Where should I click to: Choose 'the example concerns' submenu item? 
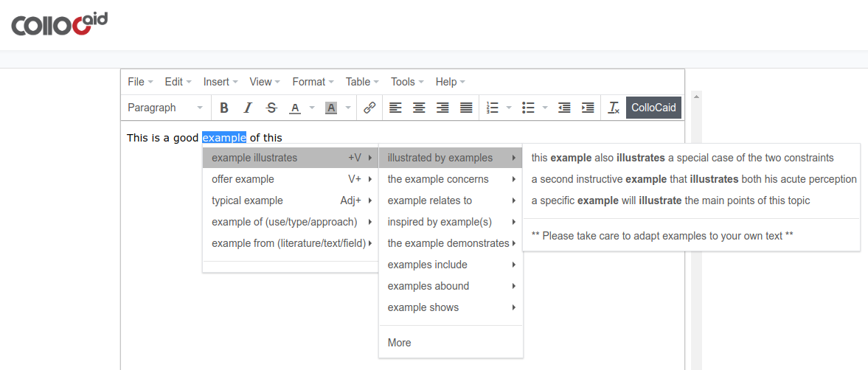point(451,179)
